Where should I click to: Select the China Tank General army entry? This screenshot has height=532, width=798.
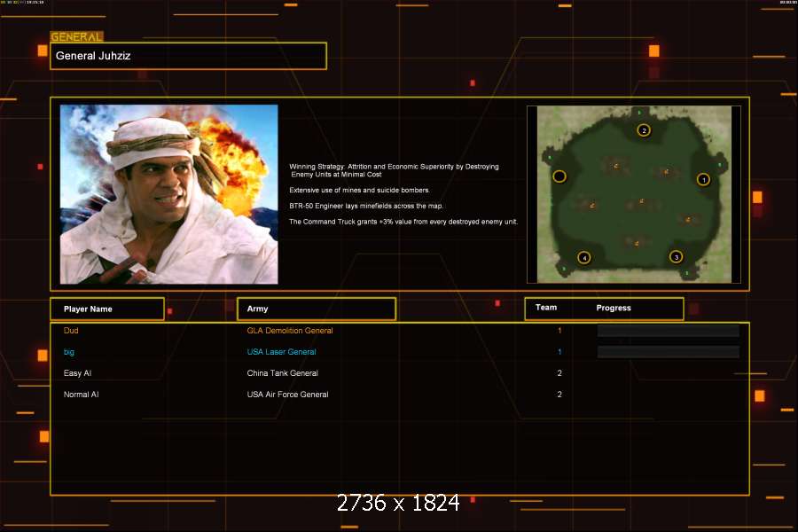[x=282, y=373]
